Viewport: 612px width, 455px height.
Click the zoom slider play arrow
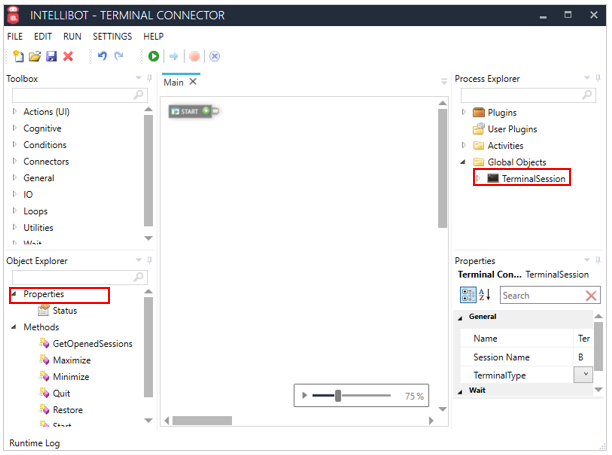point(304,396)
